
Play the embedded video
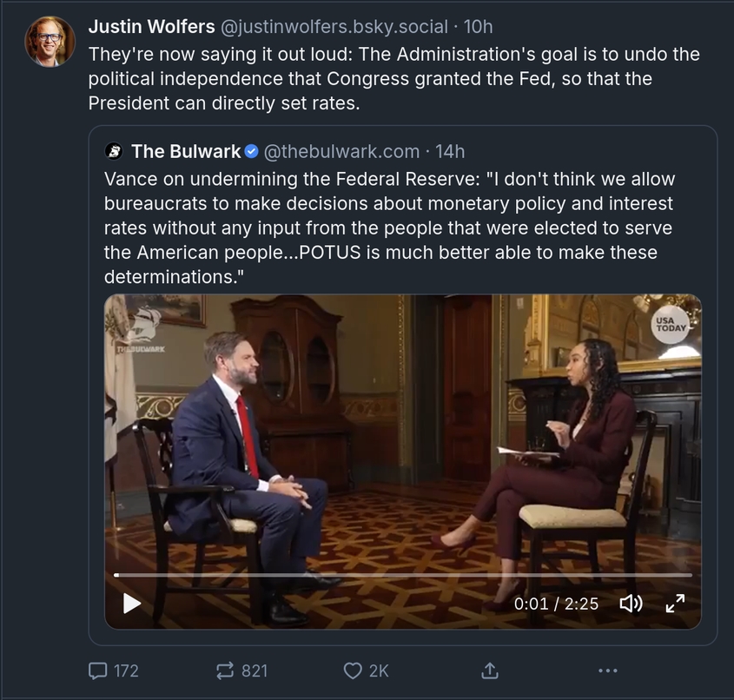(132, 603)
